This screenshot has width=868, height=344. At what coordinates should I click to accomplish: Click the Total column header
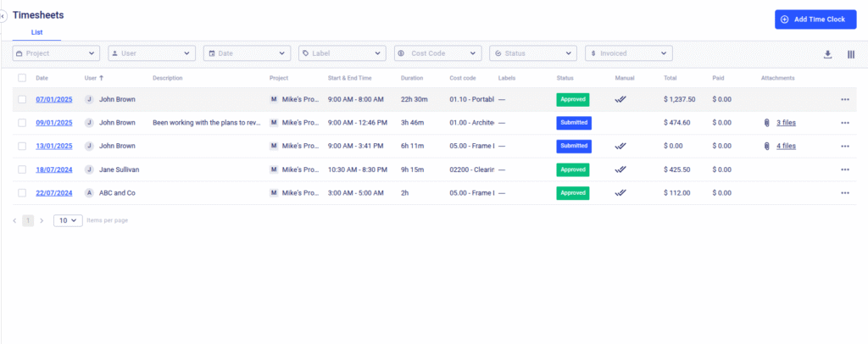670,78
